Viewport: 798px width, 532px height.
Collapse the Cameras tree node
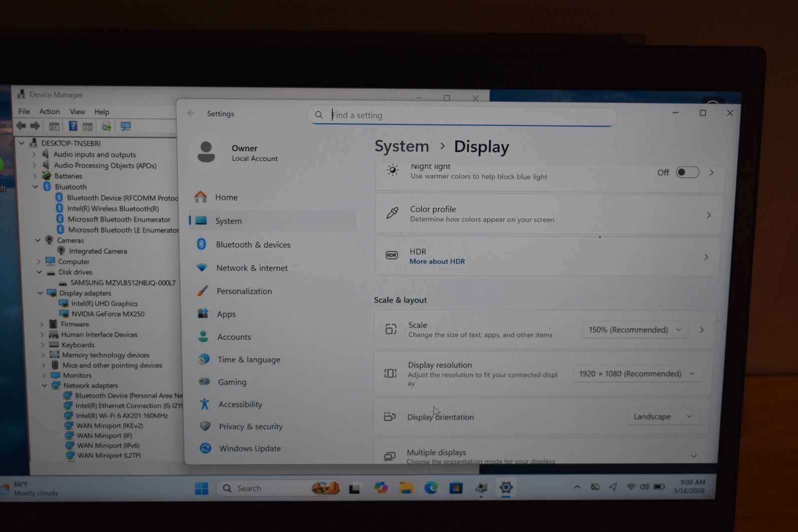[38, 240]
